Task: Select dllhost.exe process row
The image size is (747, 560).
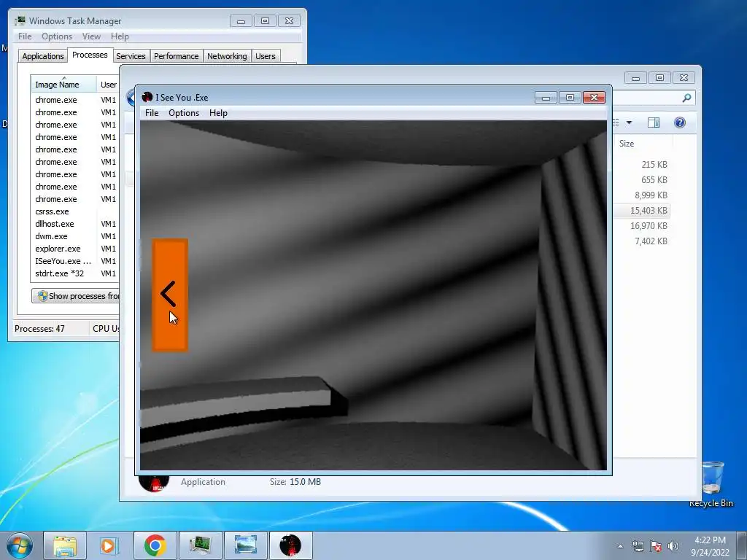Action: coord(75,224)
